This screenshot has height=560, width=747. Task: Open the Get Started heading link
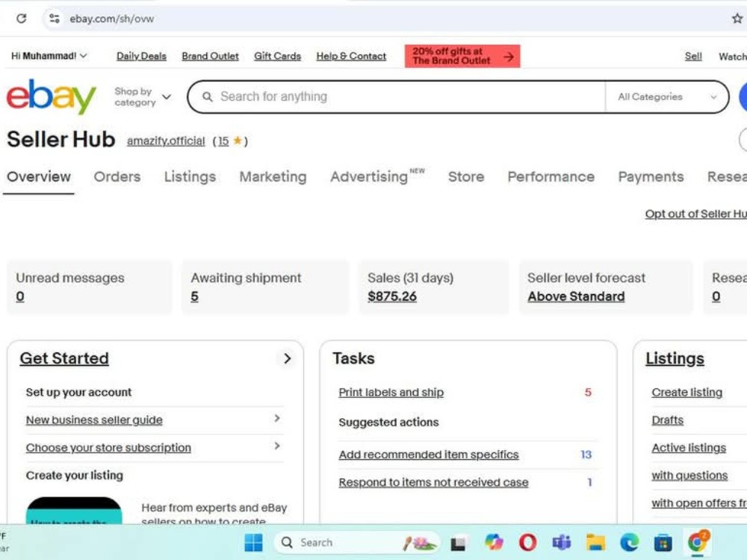point(64,358)
